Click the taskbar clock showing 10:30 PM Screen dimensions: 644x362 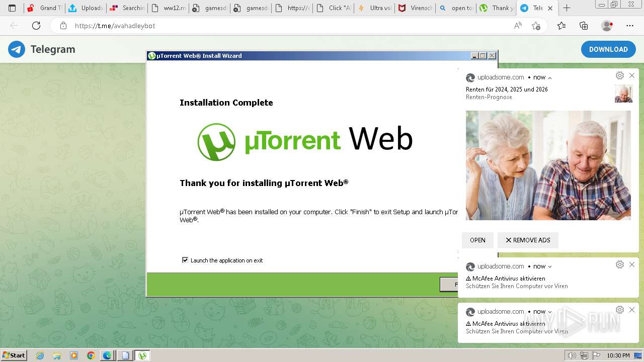pos(618,355)
